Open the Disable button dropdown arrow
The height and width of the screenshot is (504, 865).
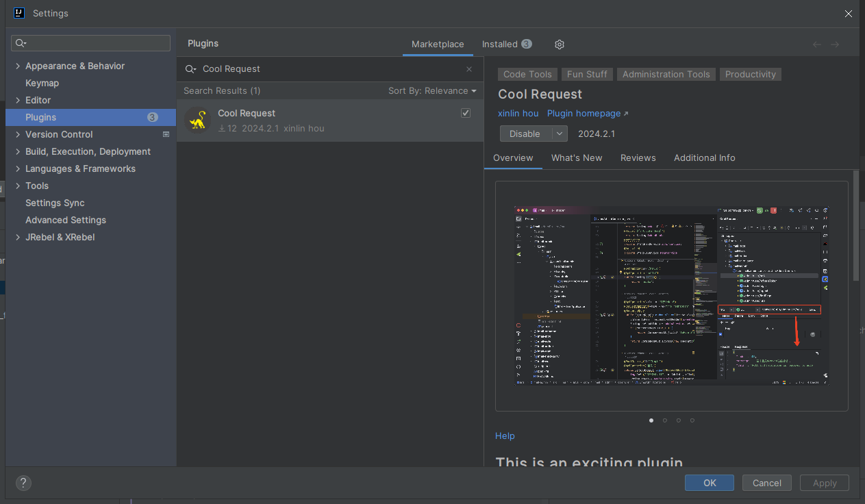[x=560, y=134]
